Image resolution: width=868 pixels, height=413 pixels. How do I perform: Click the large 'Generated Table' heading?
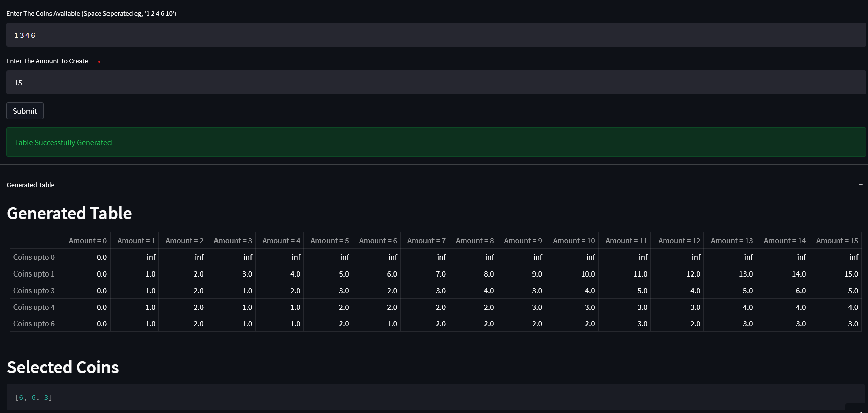[69, 214]
